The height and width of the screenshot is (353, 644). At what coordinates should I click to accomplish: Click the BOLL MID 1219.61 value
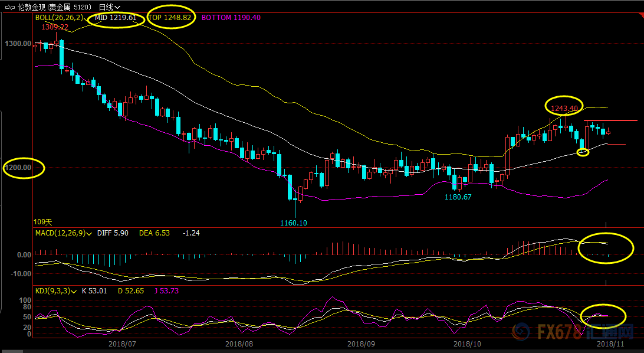tap(116, 18)
